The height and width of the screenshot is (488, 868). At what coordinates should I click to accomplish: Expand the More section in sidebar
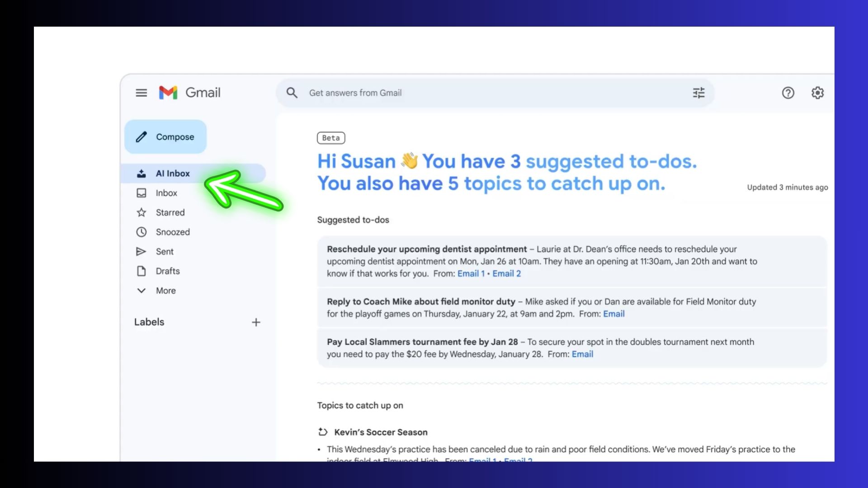point(141,291)
